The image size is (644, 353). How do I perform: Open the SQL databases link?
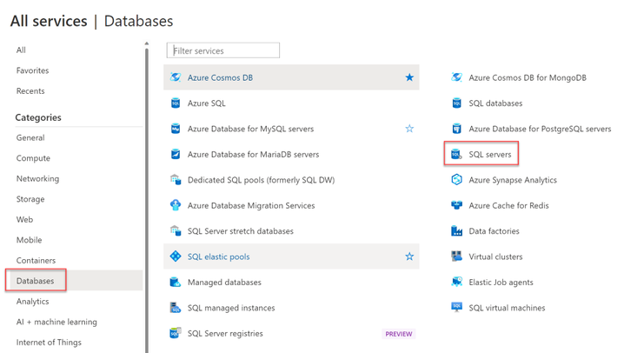495,103
